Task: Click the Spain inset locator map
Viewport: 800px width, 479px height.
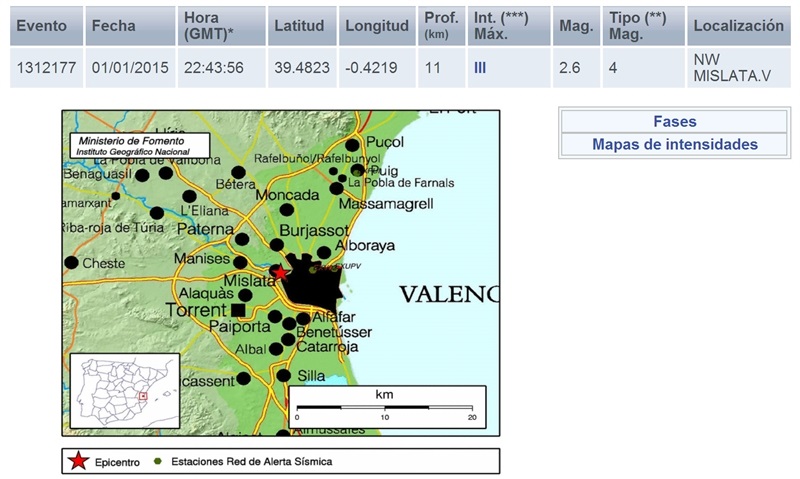Action: 125,389
